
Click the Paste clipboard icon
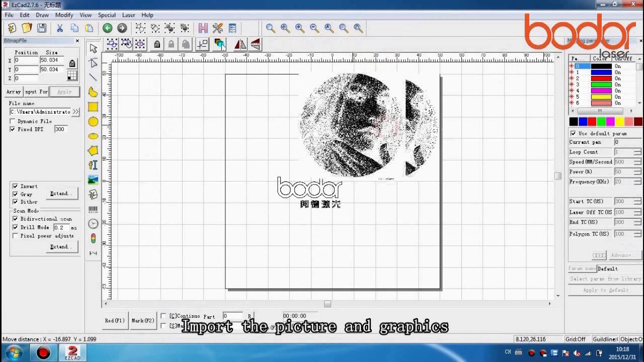click(x=89, y=28)
